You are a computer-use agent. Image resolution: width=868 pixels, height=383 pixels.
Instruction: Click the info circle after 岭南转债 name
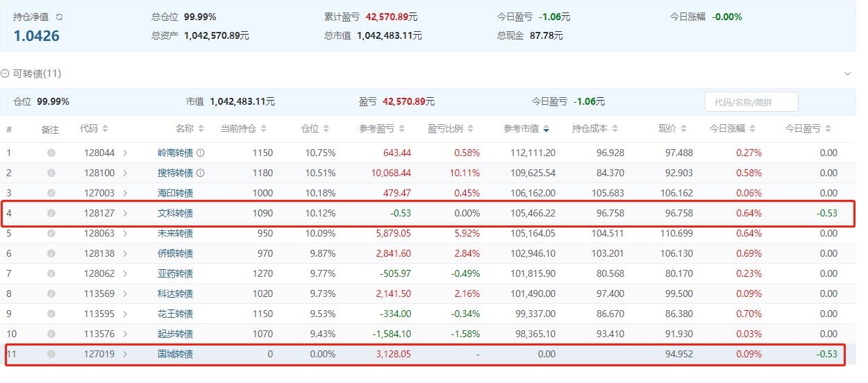click(200, 153)
